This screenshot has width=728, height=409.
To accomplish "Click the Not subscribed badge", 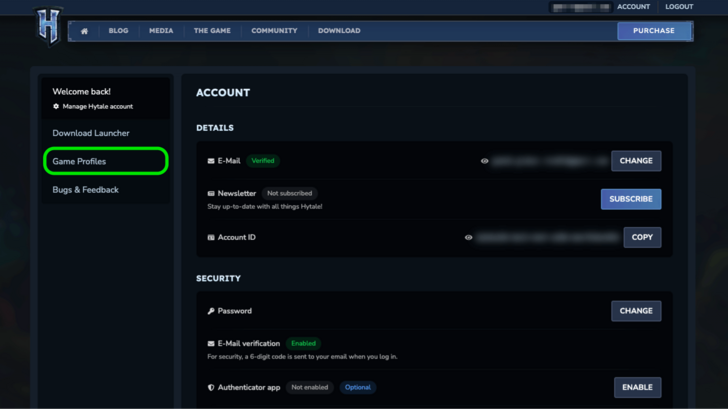I will click(x=289, y=194).
